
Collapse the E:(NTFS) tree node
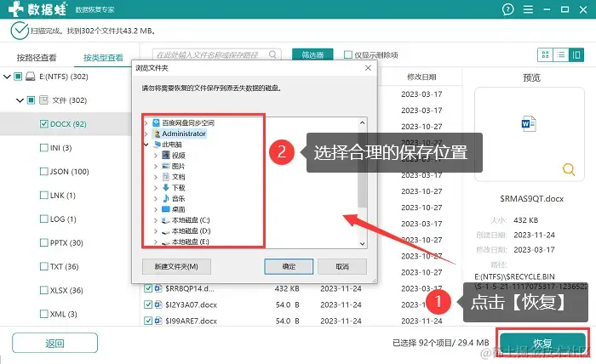(x=7, y=77)
